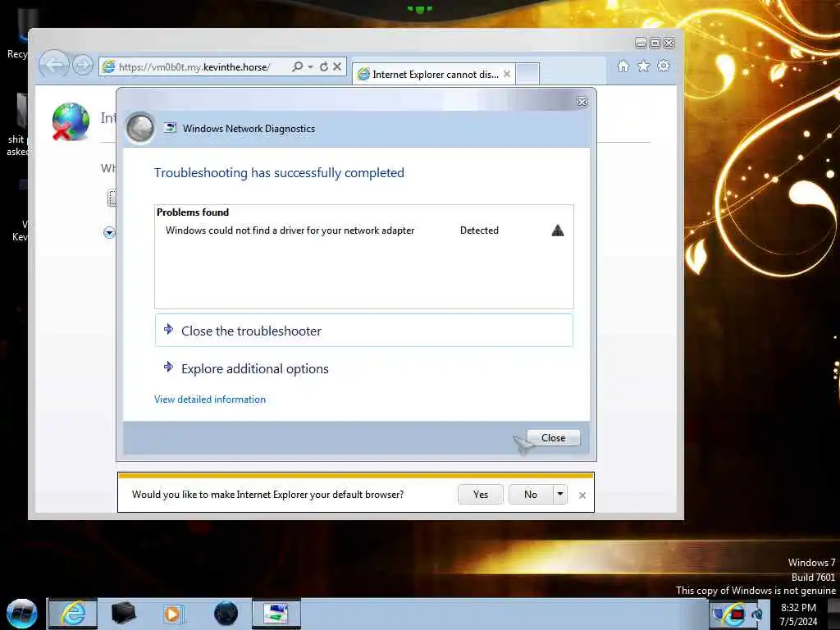Click the Windows Network Diagnostics title icon
This screenshot has width=840, height=630.
[x=171, y=127]
